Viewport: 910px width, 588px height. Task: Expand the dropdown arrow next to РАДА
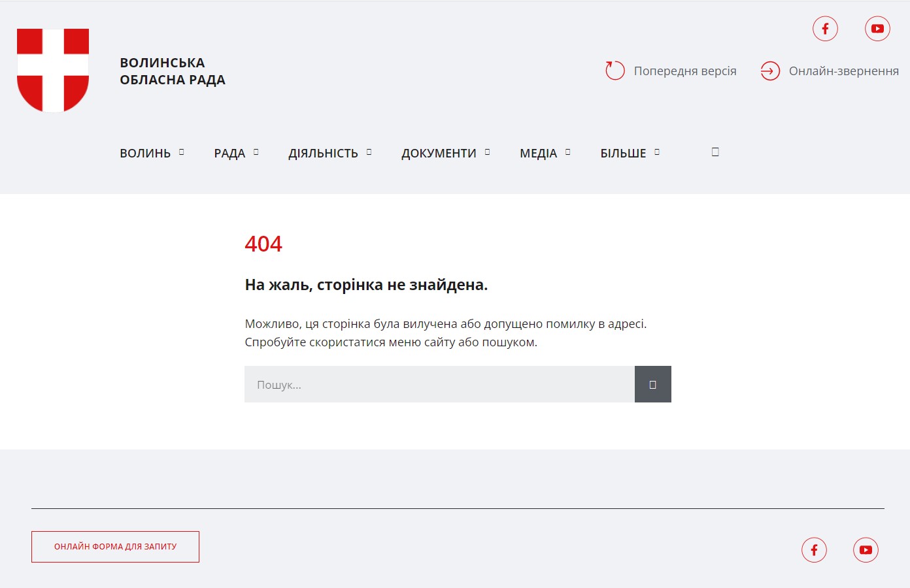(x=256, y=152)
